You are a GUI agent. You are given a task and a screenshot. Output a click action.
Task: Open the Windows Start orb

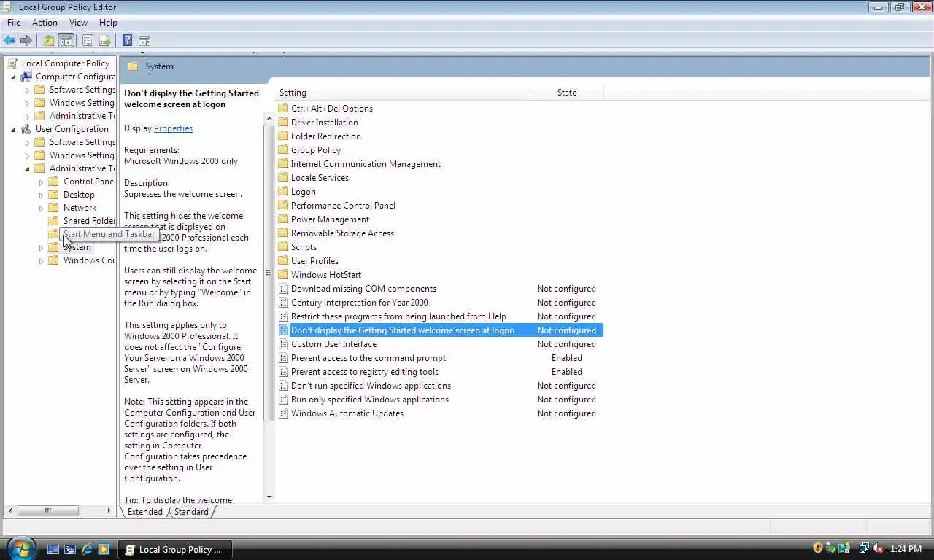[20, 548]
